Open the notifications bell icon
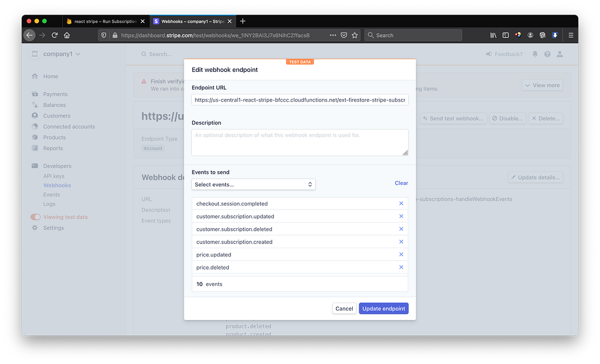600x364 pixels. click(534, 54)
